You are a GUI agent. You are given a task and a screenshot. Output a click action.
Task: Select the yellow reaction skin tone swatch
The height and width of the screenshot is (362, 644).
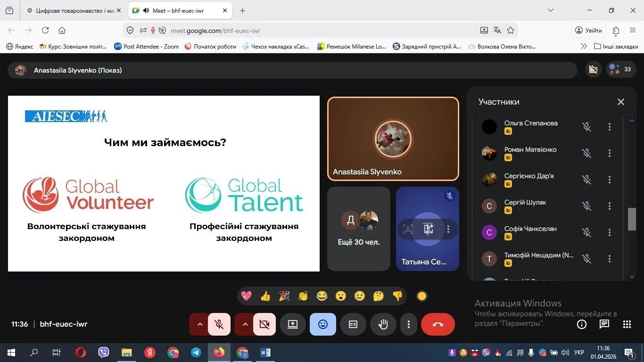coord(422,296)
